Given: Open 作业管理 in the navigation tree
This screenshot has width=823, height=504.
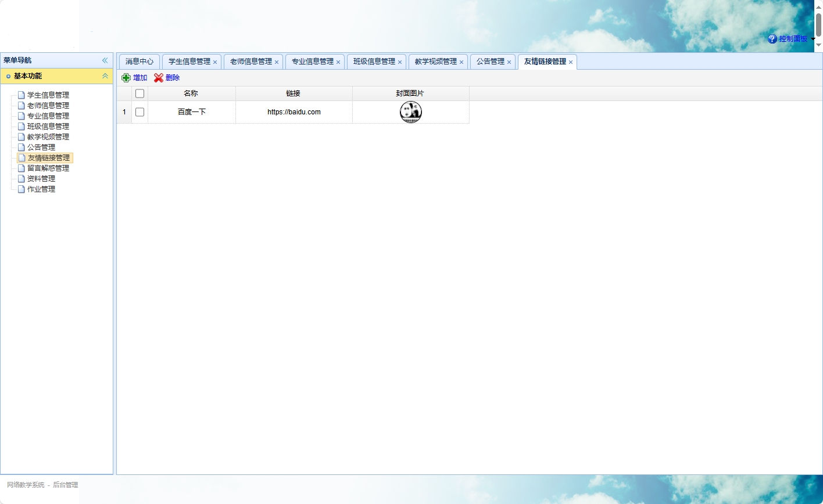Looking at the screenshot, I should [41, 189].
